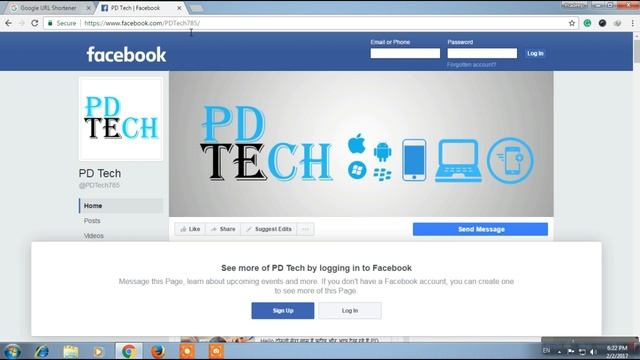The image size is (640, 360).
Task: Click the header Log In button
Action: [535, 53]
